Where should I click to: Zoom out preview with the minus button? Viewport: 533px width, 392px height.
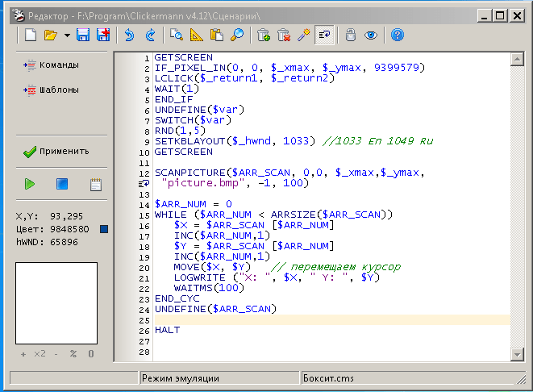(56, 354)
